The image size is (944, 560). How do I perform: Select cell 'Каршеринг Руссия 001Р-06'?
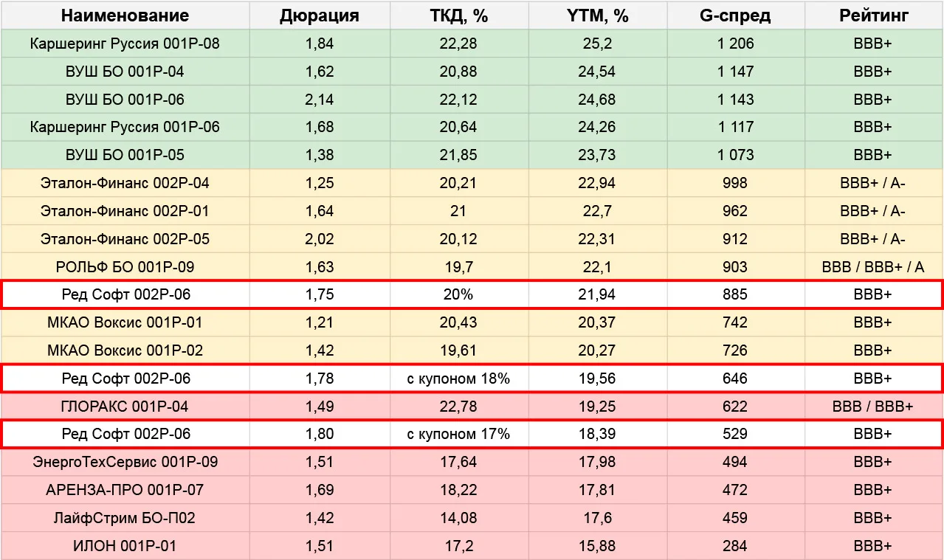pyautogui.click(x=125, y=127)
